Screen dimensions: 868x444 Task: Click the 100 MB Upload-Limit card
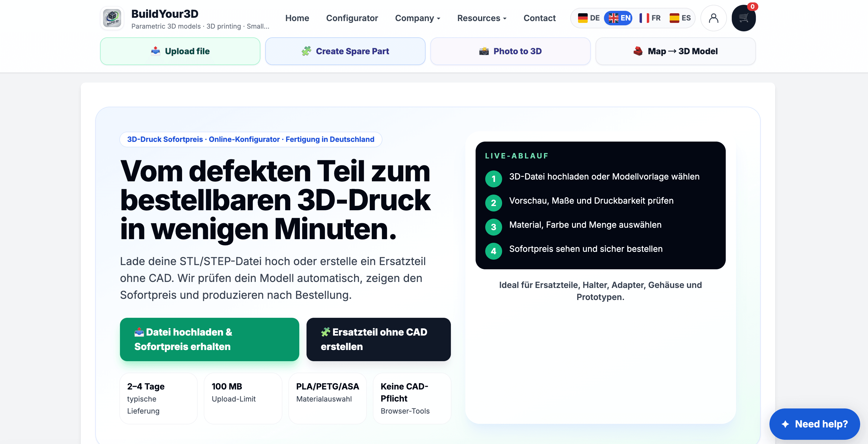point(243,398)
